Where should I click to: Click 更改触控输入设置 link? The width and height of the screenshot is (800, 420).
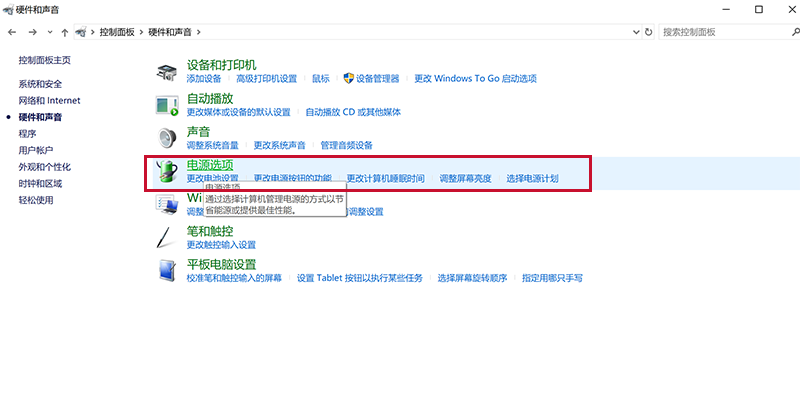221,245
